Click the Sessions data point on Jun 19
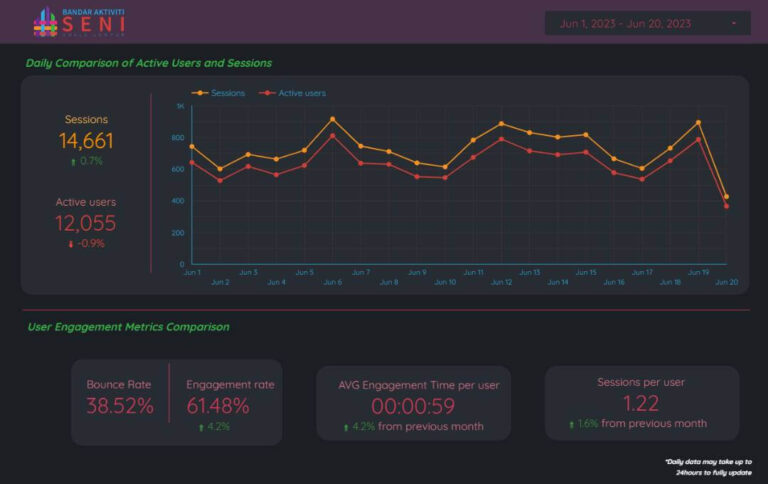768x484 pixels. pyautogui.click(x=698, y=122)
